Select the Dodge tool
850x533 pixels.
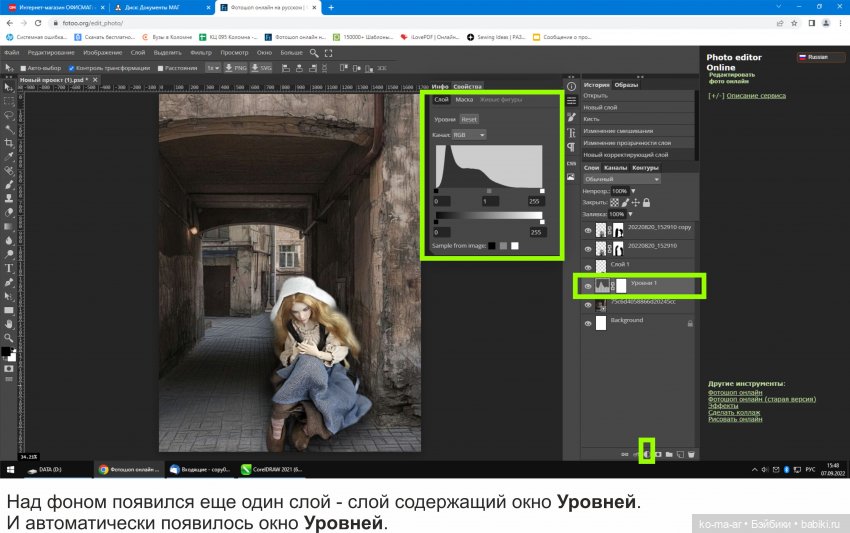coord(9,254)
